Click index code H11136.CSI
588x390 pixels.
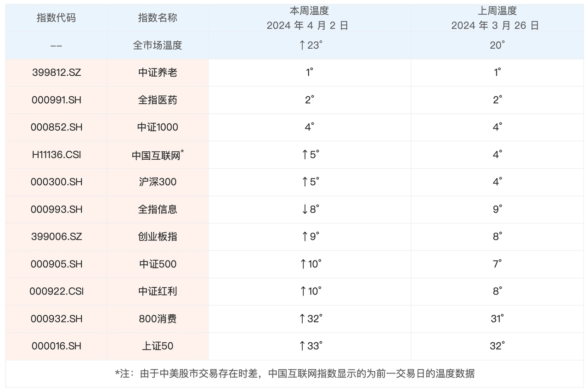tap(56, 155)
